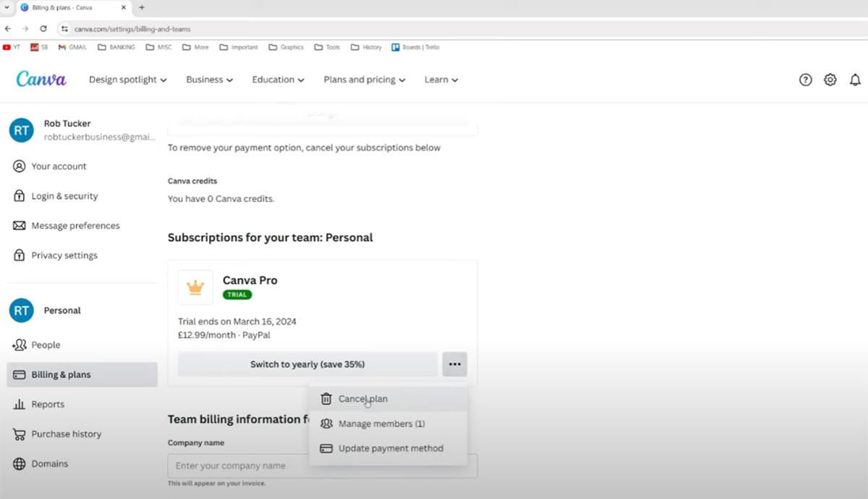Click the three-dots more options button
This screenshot has width=868, height=499.
454,364
